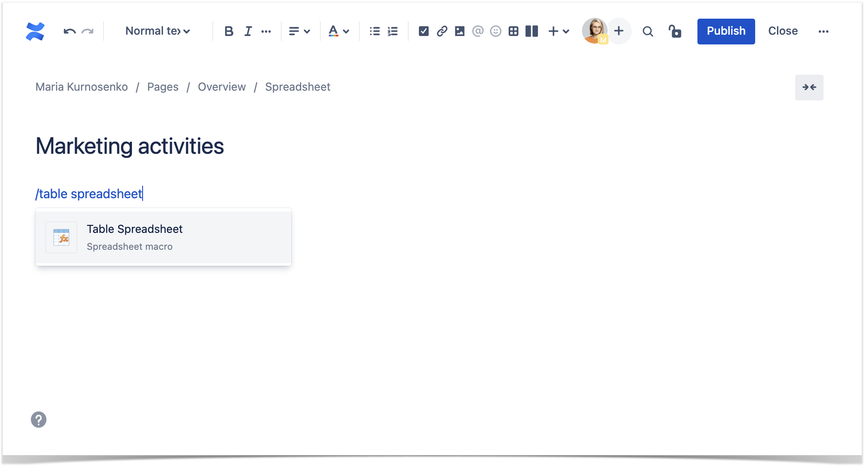
Task: Publish the page
Action: tap(726, 31)
